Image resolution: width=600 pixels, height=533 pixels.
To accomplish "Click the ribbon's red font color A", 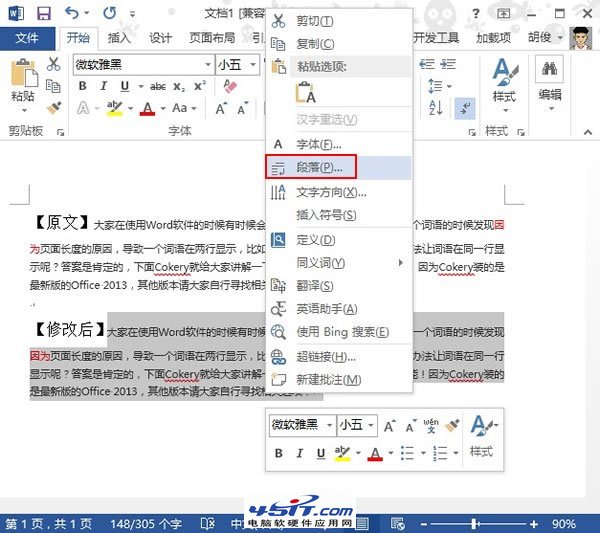I will [148, 108].
